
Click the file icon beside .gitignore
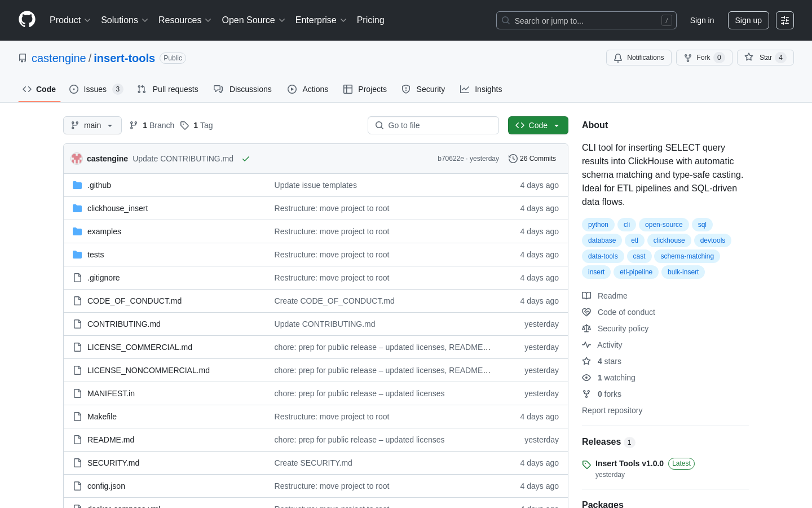[x=77, y=278]
